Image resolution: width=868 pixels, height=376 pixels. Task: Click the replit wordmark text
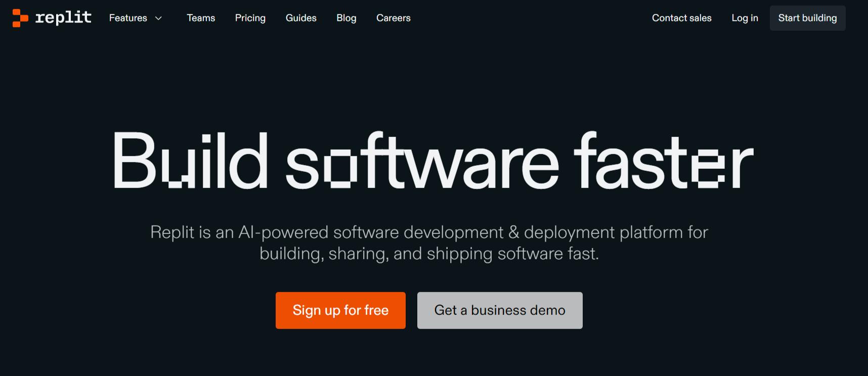63,18
